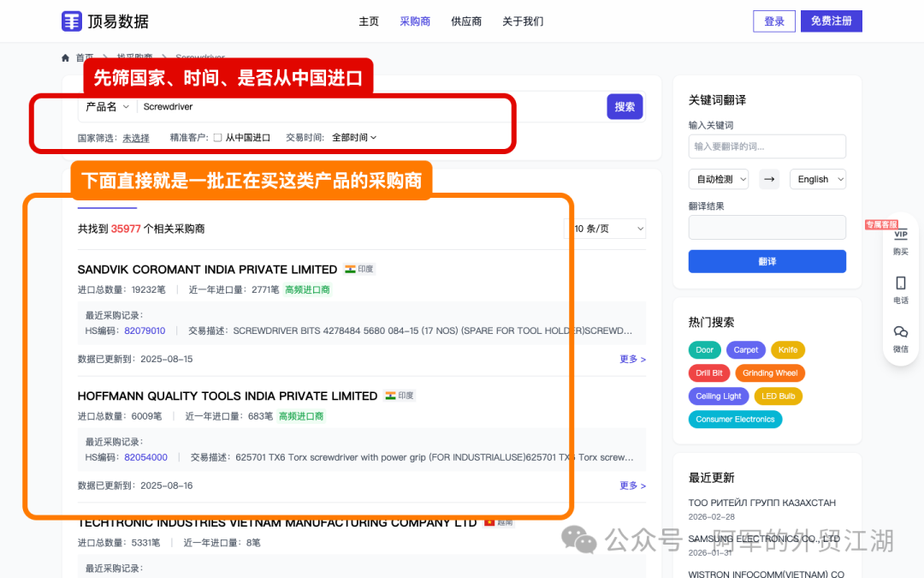Click the home breadcrumb icon

point(66,57)
